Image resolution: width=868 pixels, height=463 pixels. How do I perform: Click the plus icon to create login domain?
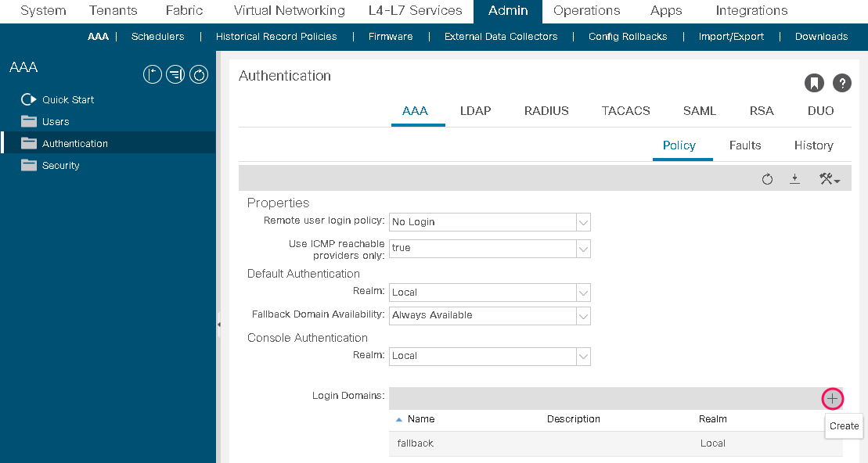click(x=832, y=398)
